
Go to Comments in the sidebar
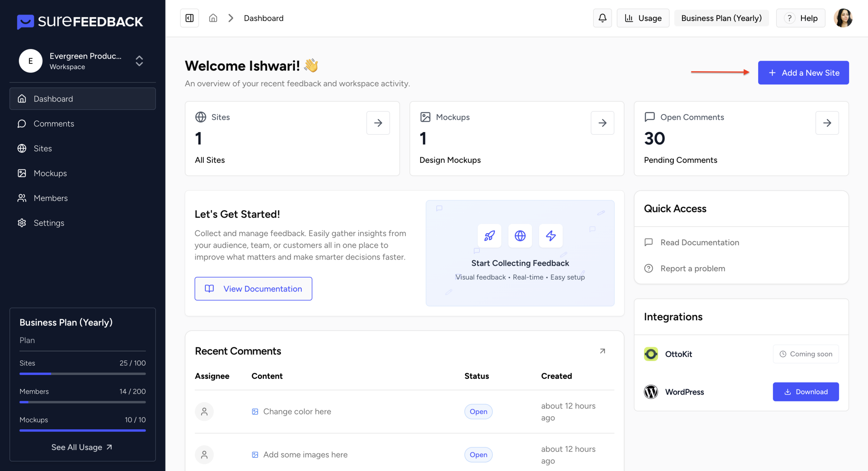pos(54,124)
